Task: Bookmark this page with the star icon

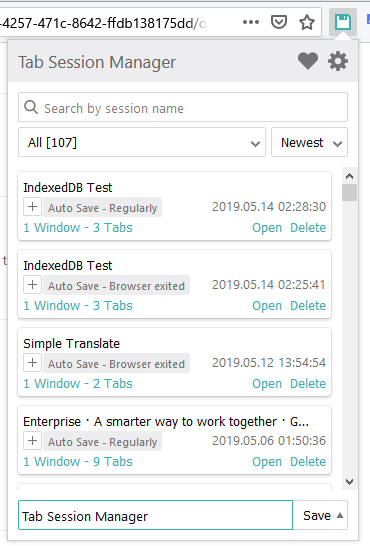Action: [x=307, y=23]
